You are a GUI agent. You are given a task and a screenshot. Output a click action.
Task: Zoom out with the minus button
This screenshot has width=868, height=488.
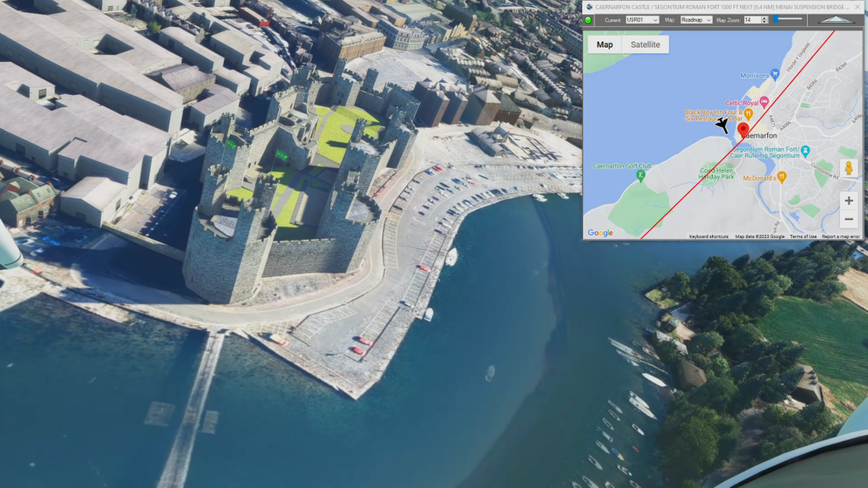pyautogui.click(x=849, y=220)
